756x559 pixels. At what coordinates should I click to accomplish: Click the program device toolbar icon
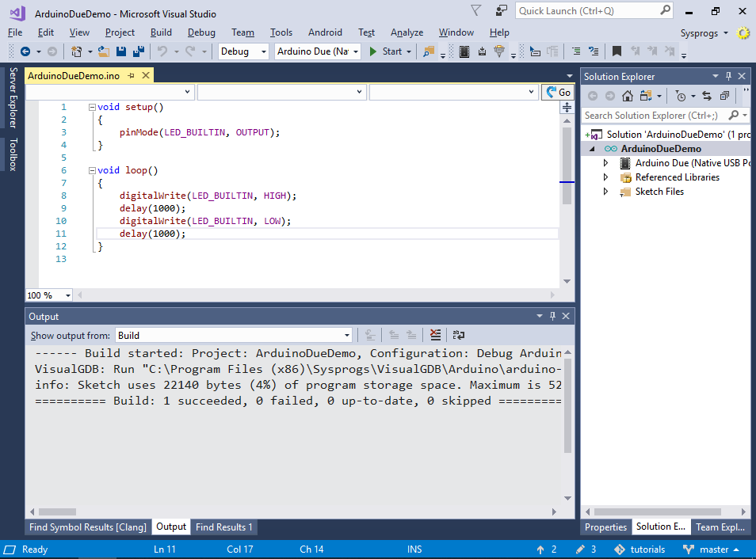(482, 51)
